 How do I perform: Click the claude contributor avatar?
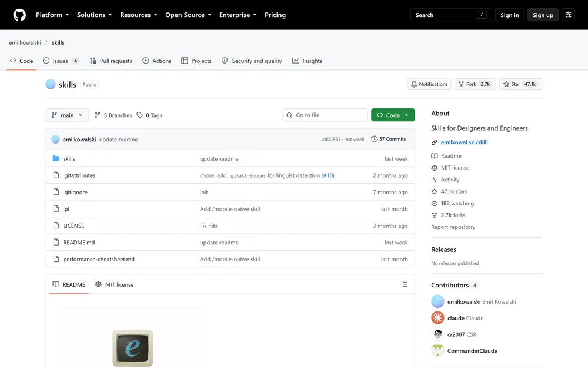coord(437,318)
